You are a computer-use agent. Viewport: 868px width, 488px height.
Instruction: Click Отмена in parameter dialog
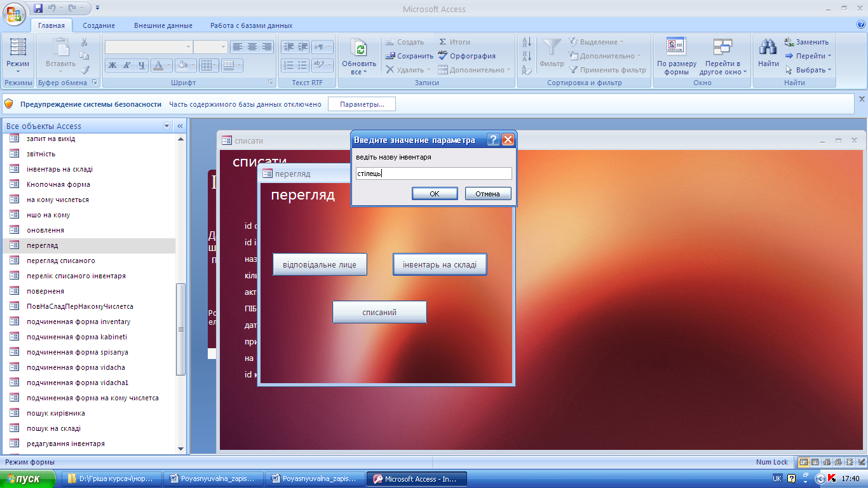pyautogui.click(x=488, y=194)
